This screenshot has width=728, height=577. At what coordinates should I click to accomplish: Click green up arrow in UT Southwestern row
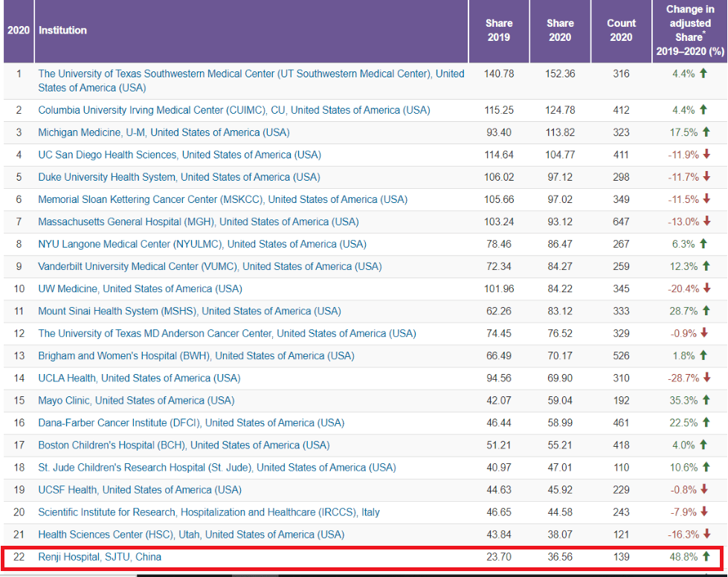[x=703, y=74]
